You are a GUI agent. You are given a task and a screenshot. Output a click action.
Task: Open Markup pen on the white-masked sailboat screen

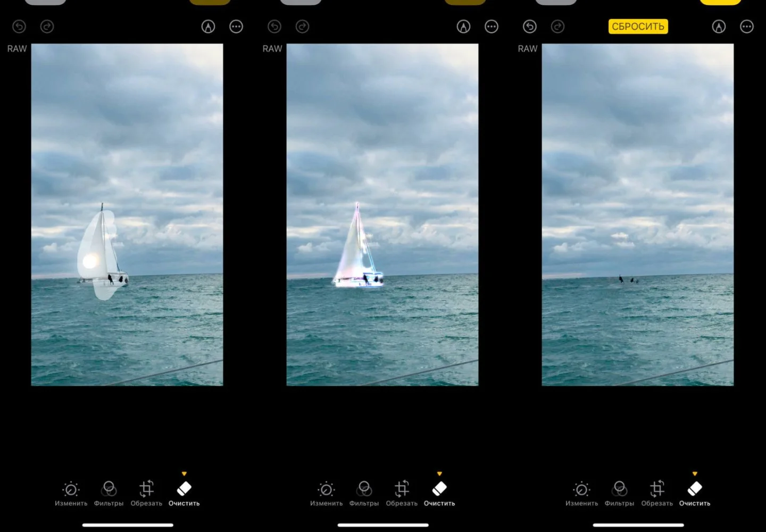[208, 27]
